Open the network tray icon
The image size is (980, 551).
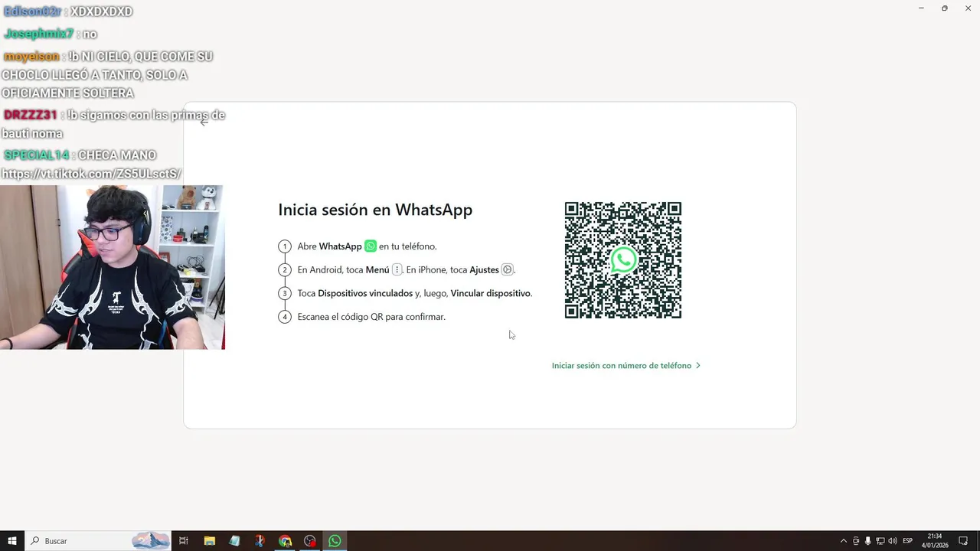pos(880,541)
